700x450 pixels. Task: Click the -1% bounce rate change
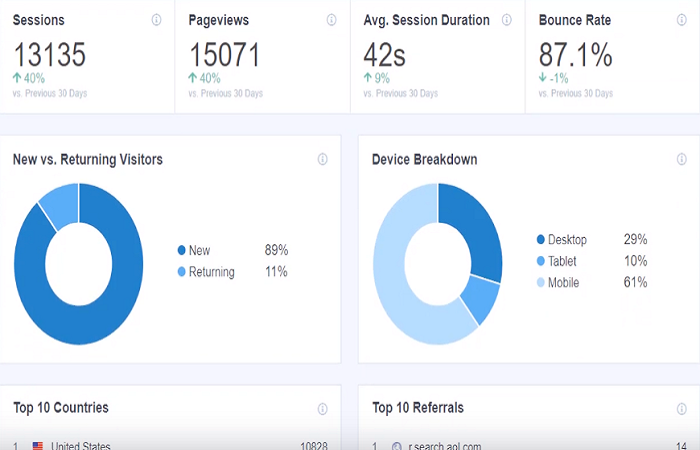point(558,79)
